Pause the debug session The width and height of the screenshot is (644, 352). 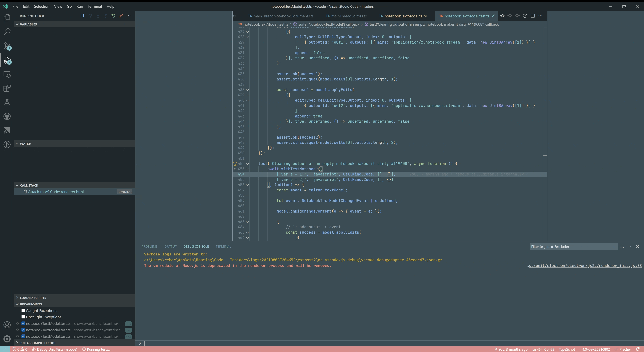coord(83,16)
